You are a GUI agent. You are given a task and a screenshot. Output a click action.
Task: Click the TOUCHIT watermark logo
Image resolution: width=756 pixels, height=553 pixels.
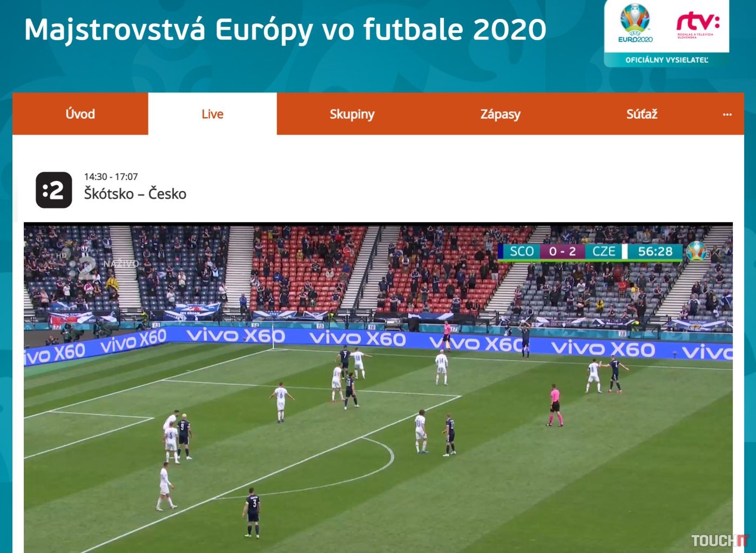click(720, 541)
